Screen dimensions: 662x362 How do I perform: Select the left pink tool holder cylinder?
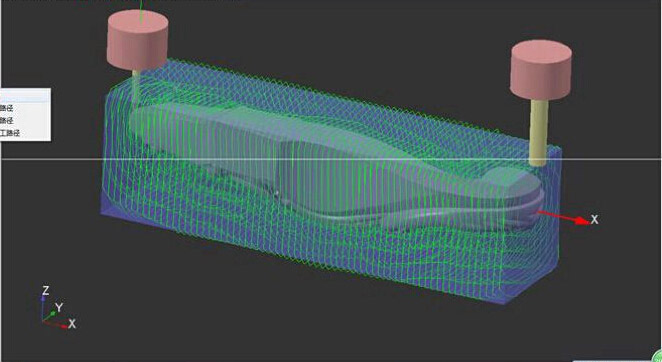(x=138, y=40)
